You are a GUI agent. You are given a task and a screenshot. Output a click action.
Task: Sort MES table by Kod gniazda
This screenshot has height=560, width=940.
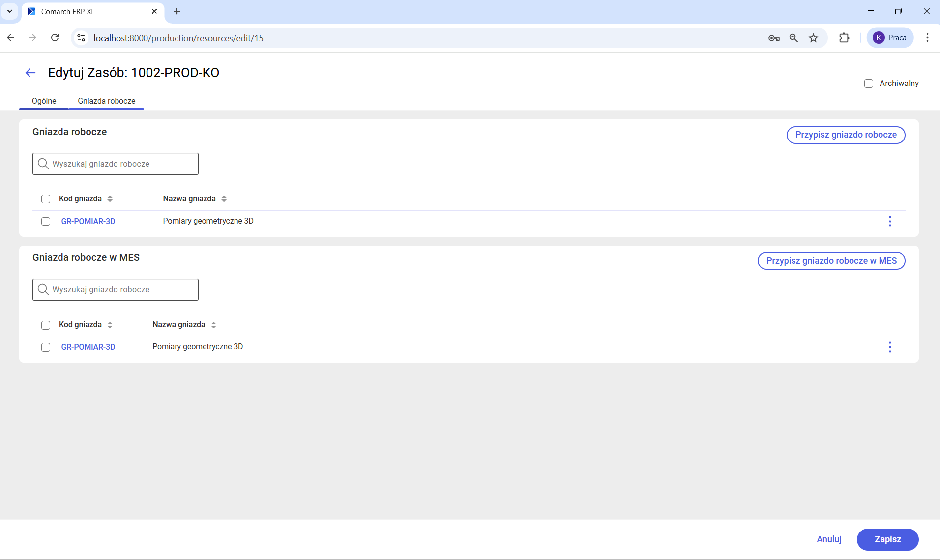tap(110, 325)
